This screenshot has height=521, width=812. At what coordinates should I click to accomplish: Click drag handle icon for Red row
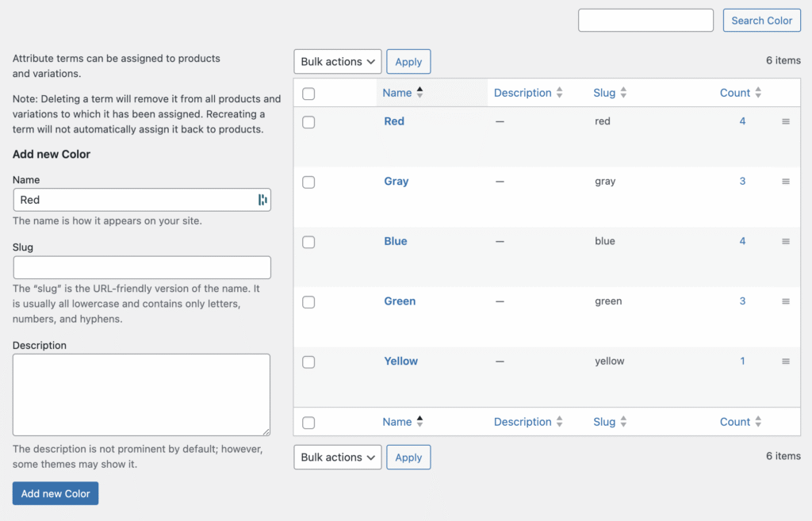(x=785, y=121)
